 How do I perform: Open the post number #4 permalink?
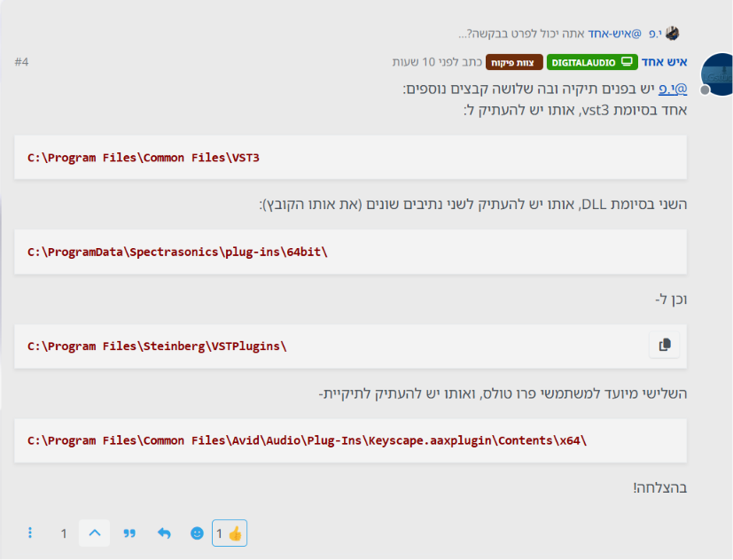pos(21,62)
